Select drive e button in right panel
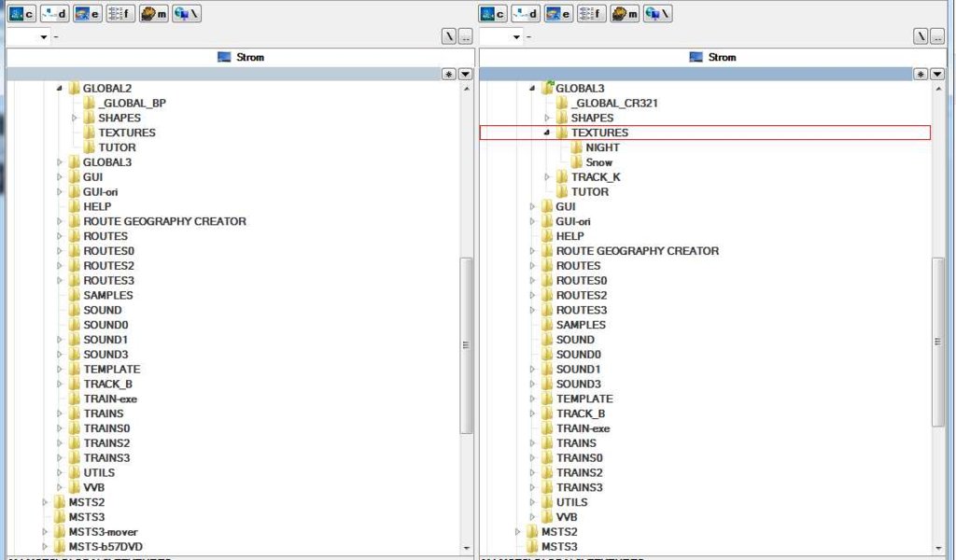956x560 pixels. (x=558, y=13)
